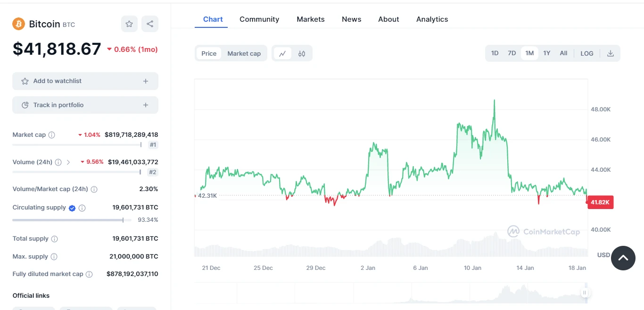Switch to candlestick chart icon
This screenshot has height=310, width=644.
point(302,53)
